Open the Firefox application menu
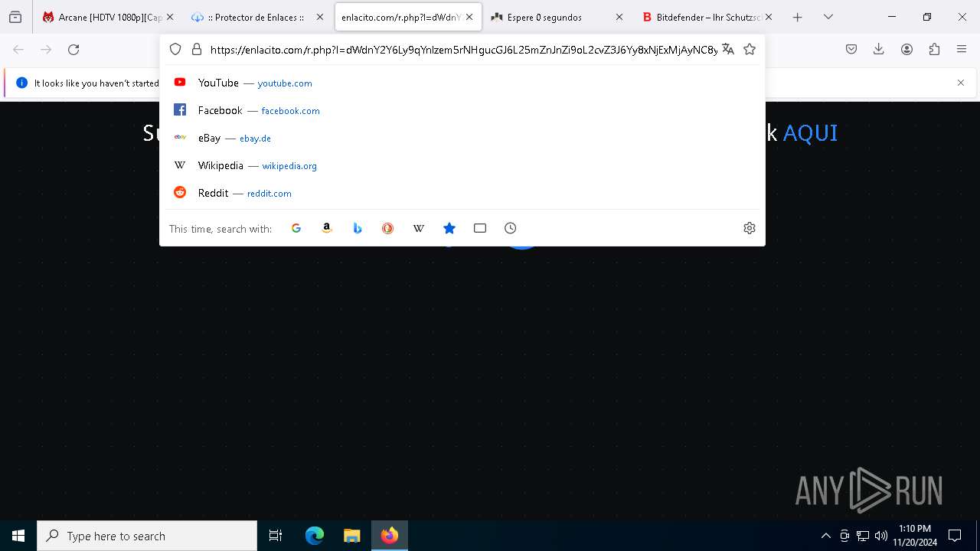This screenshot has height=551, width=980. [x=962, y=50]
